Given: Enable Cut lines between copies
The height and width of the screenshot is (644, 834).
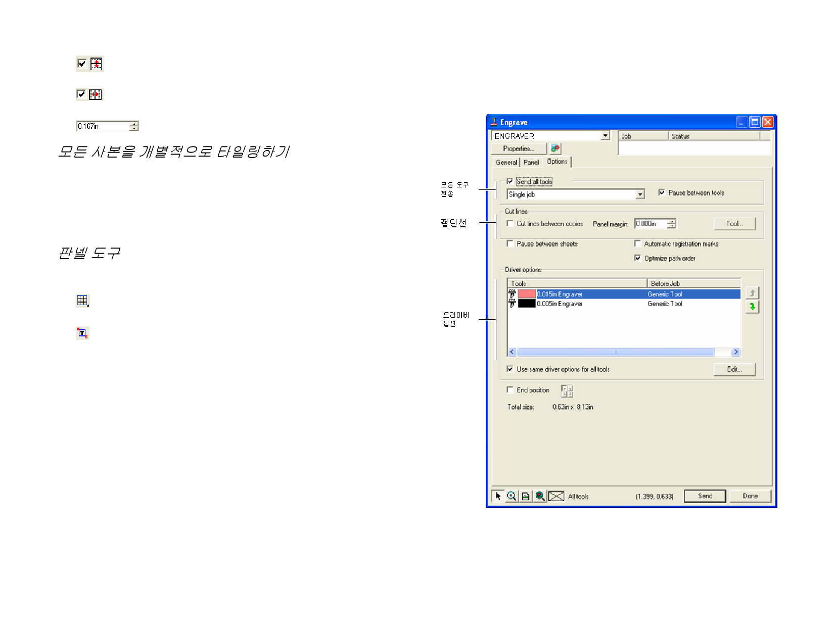Looking at the screenshot, I should pyautogui.click(x=510, y=223).
